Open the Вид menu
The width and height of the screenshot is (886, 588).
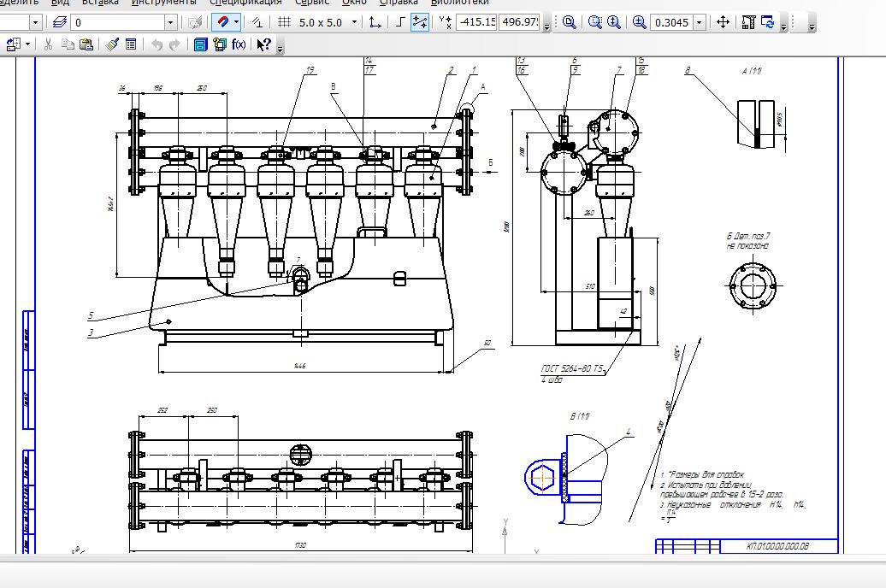pos(61,3)
